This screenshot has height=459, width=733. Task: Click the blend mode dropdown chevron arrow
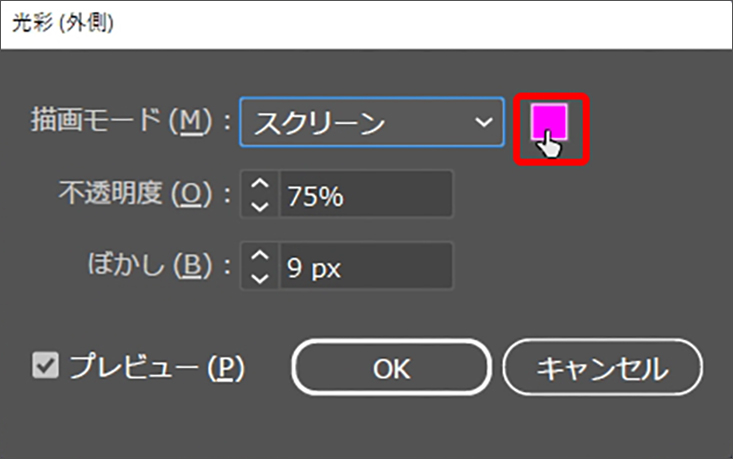[x=483, y=122]
